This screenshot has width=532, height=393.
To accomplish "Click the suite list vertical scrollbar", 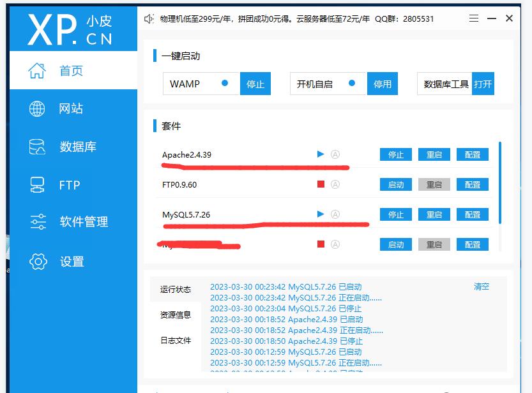I will [x=500, y=183].
